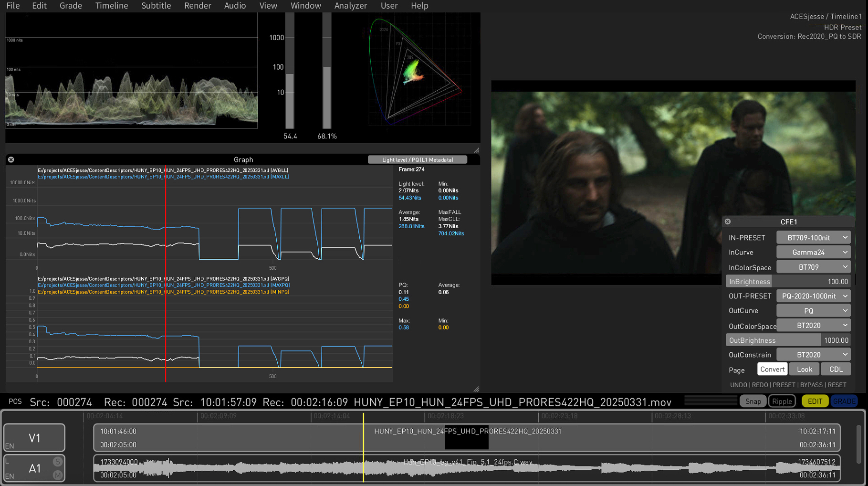Switch CFE1 to the Look page

pyautogui.click(x=804, y=369)
